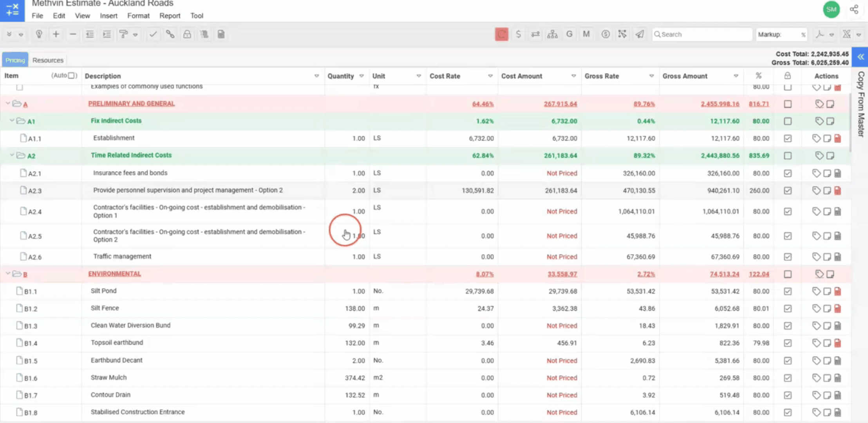This screenshot has height=423, width=868.
Task: Click the hierarchy structure toolbar icon
Action: pyautogui.click(x=552, y=34)
